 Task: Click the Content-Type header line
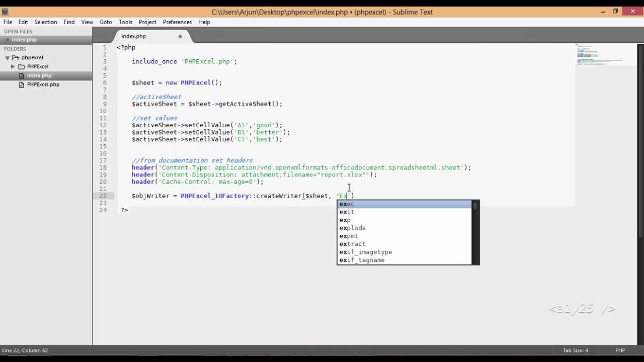point(301,167)
